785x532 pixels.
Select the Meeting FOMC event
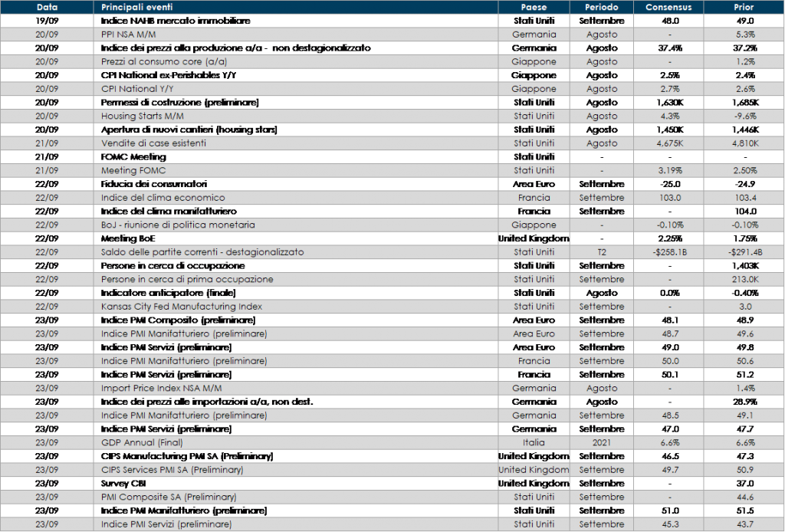(x=133, y=170)
